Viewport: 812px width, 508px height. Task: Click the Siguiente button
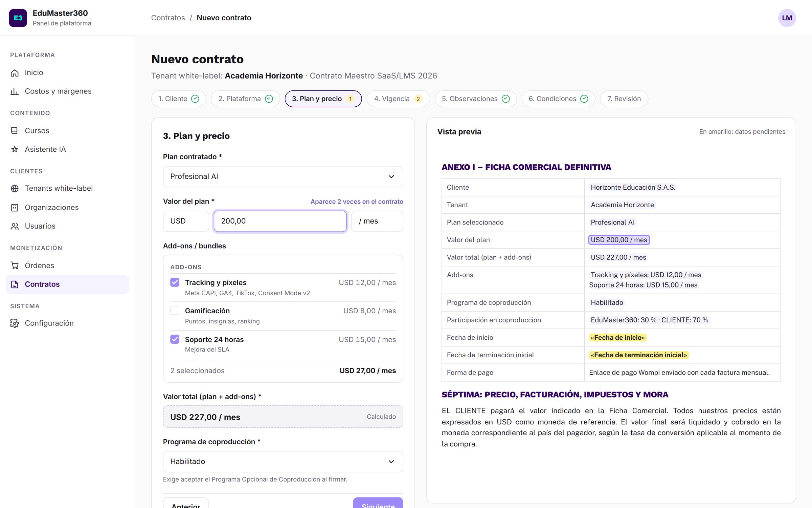378,503
